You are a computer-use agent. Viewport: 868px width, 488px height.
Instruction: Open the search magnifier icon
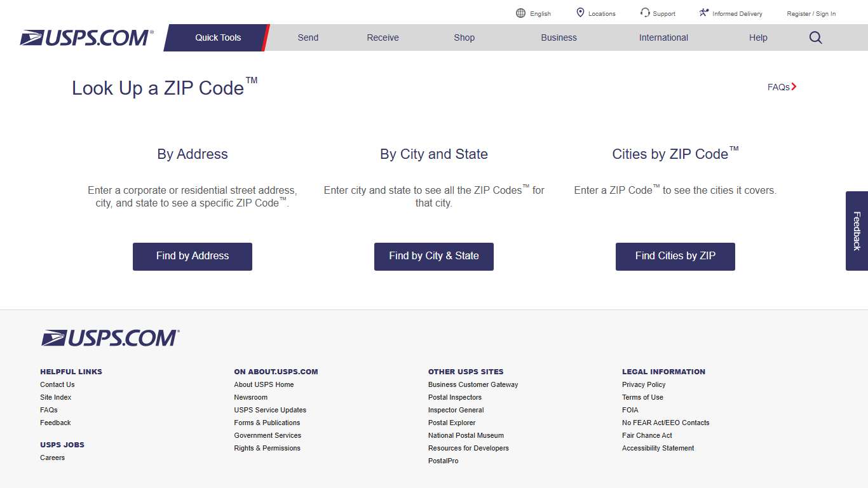(x=815, y=37)
